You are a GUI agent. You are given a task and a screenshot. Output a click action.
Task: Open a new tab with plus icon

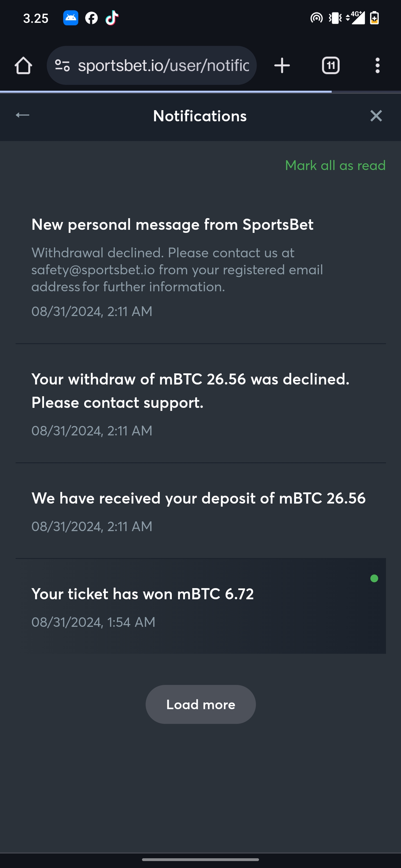282,65
